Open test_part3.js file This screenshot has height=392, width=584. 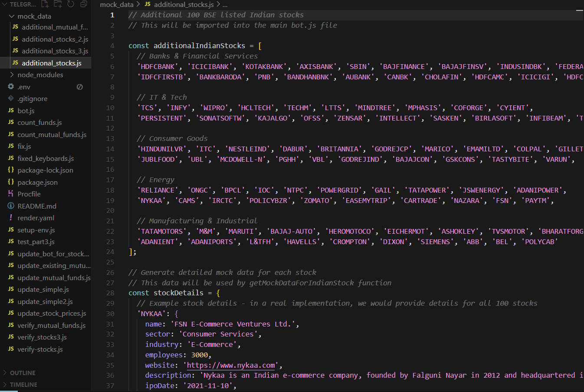tap(36, 242)
